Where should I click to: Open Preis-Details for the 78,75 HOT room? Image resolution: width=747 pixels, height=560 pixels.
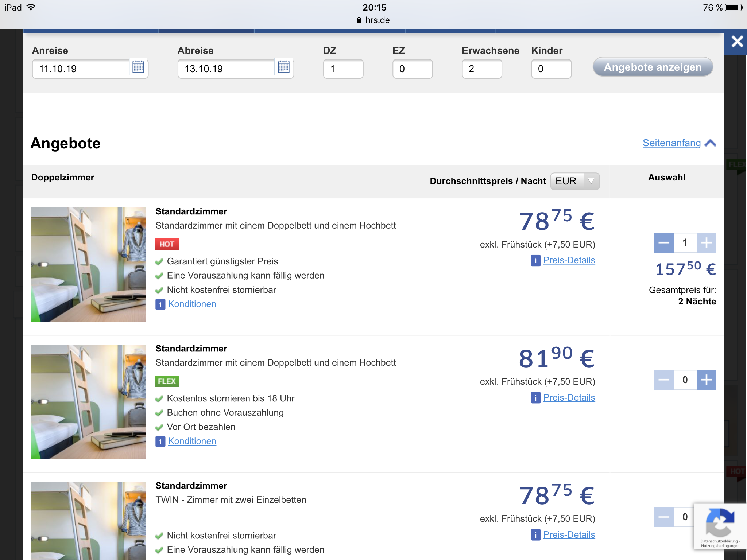tap(569, 260)
